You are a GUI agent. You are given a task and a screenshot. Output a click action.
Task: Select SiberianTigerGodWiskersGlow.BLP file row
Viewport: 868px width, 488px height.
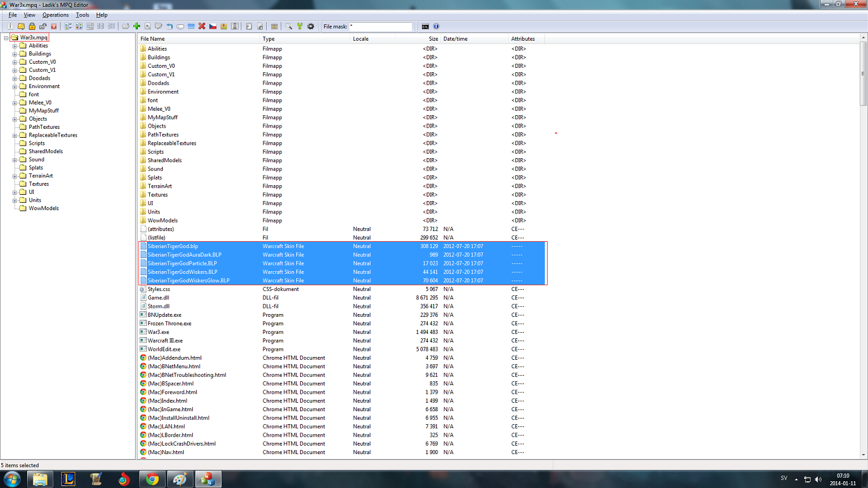pyautogui.click(x=342, y=281)
